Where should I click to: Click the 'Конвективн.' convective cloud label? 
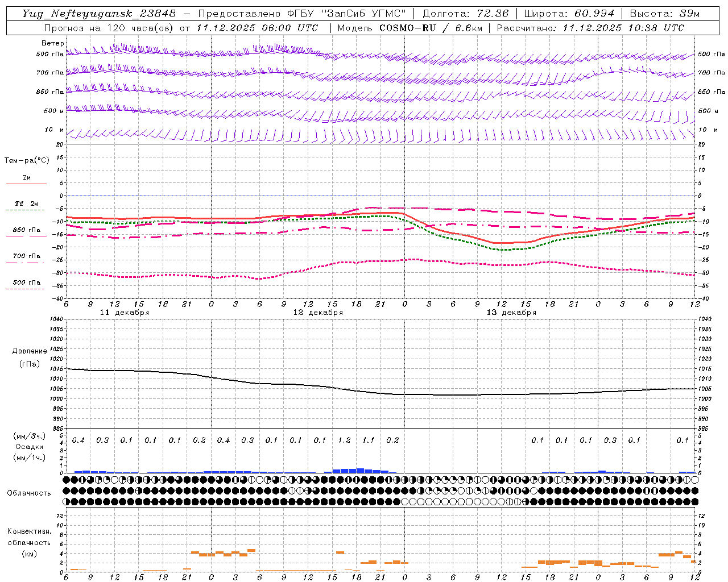[x=30, y=531]
